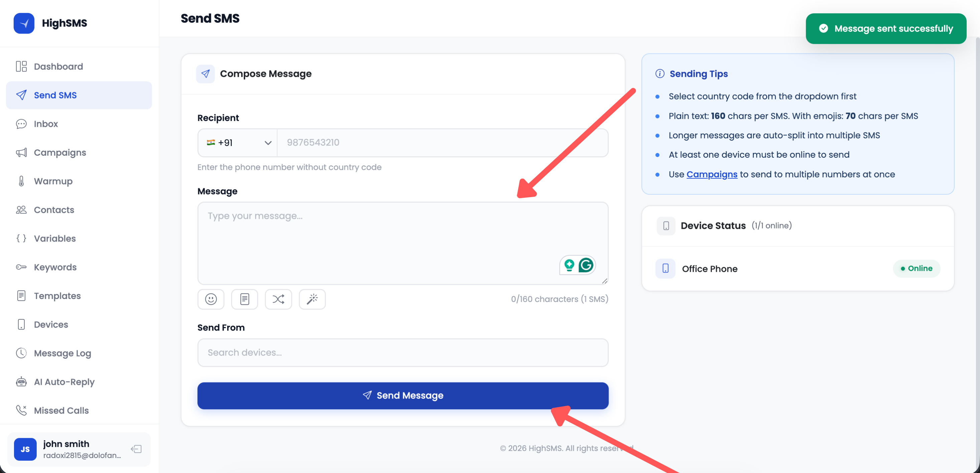The height and width of the screenshot is (473, 980).
Task: Toggle the Online status indicator for Office Phone
Action: (917, 268)
